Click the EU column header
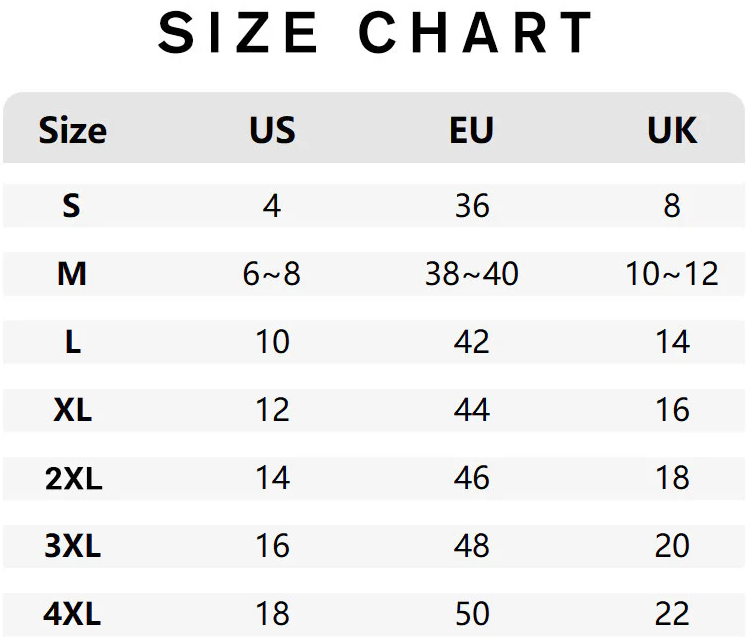 [472, 130]
